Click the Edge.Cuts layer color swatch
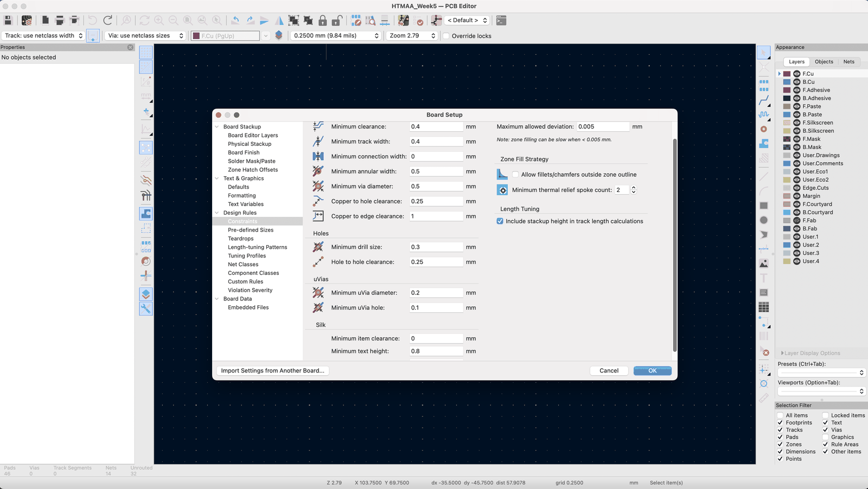 [x=787, y=188]
